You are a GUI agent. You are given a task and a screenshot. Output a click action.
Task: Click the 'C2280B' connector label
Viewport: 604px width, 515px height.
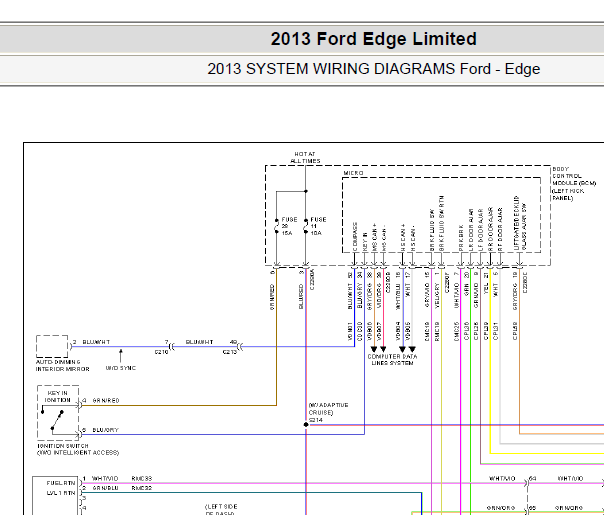(388, 282)
